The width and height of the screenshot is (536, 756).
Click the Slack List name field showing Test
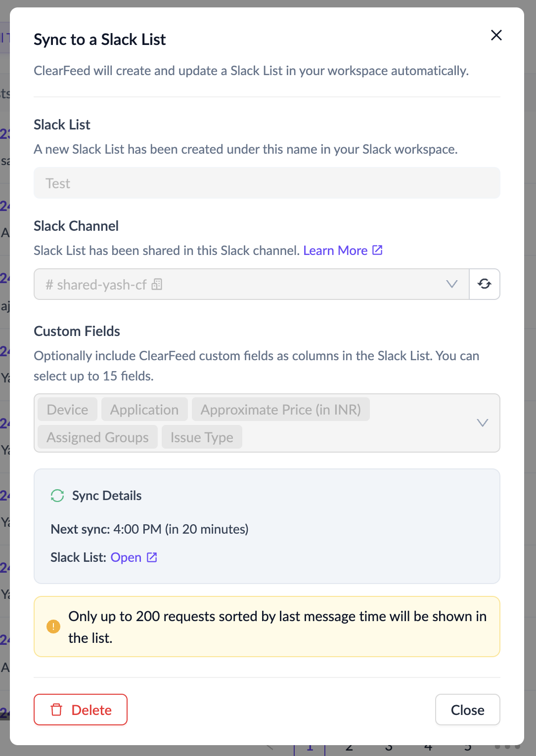[x=267, y=183]
